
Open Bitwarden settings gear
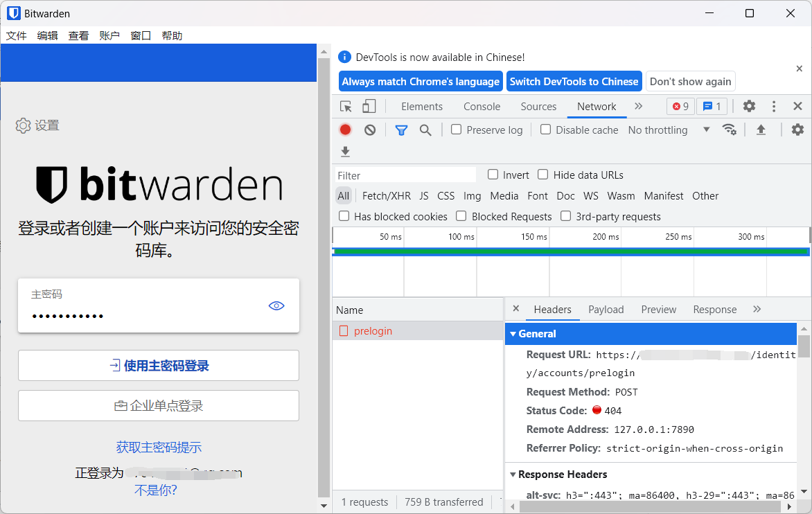[x=23, y=125]
